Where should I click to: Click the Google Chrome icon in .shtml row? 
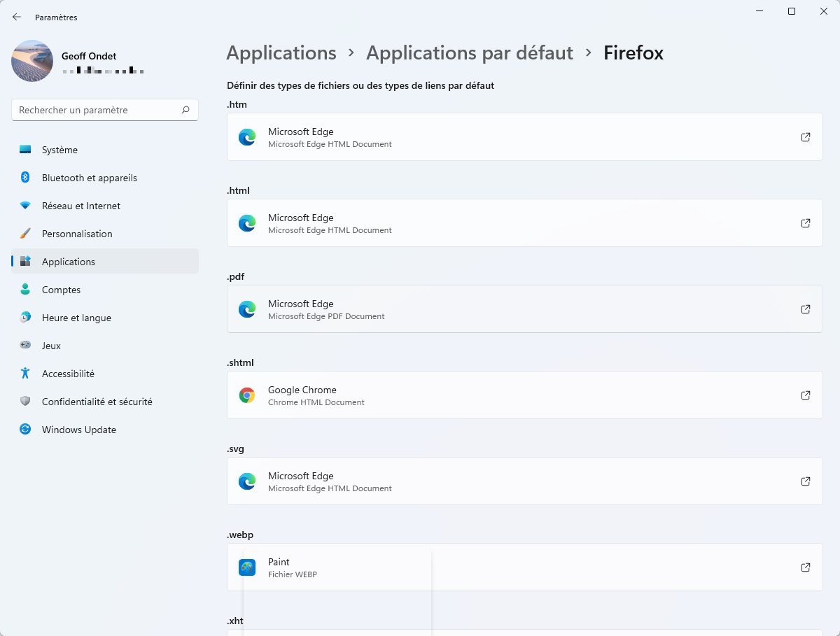point(247,395)
